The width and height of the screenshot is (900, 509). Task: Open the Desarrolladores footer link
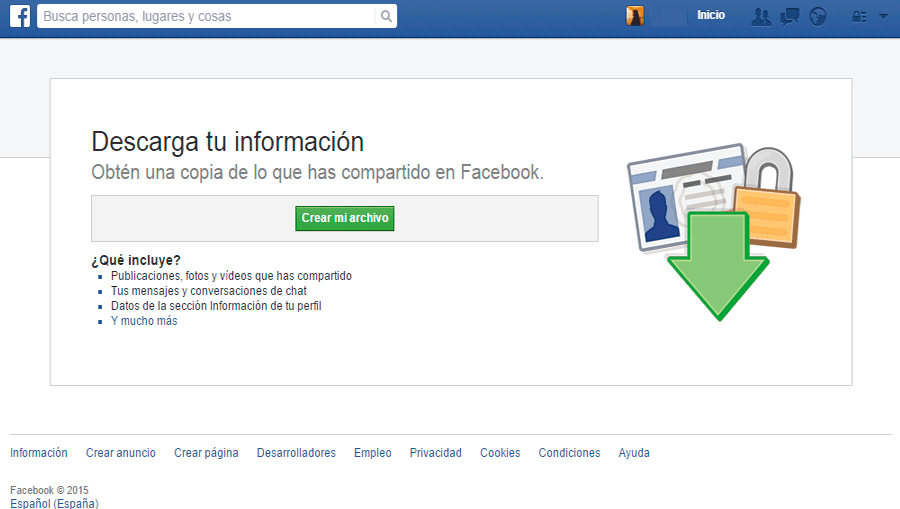296,453
